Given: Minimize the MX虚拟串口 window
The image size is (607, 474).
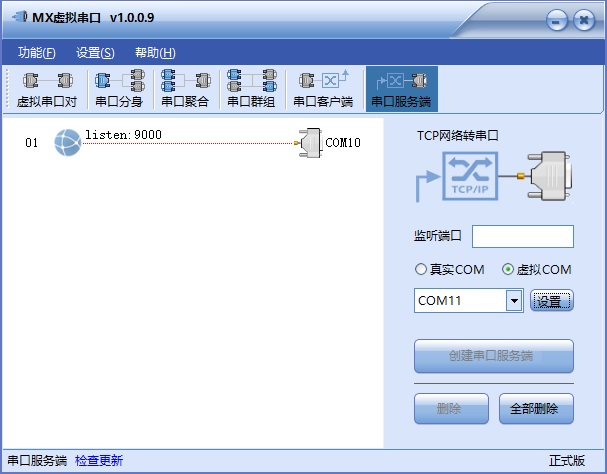Looking at the screenshot, I should click(x=557, y=21).
